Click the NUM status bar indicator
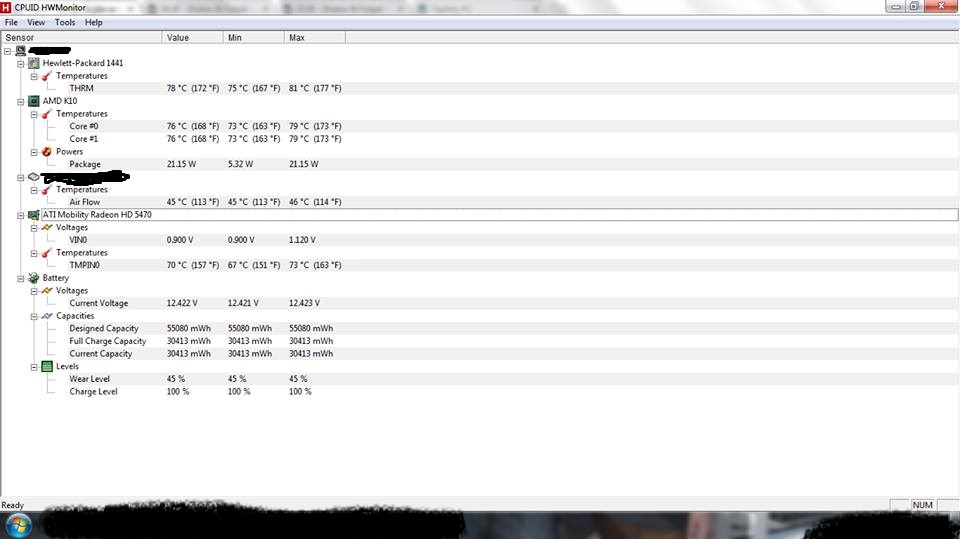The width and height of the screenshot is (960, 539). [923, 505]
